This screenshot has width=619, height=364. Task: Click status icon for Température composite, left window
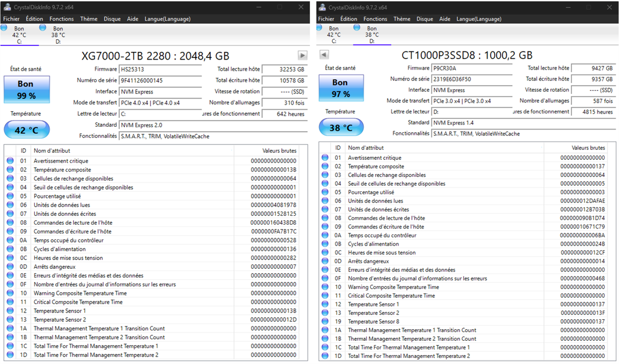click(x=11, y=170)
